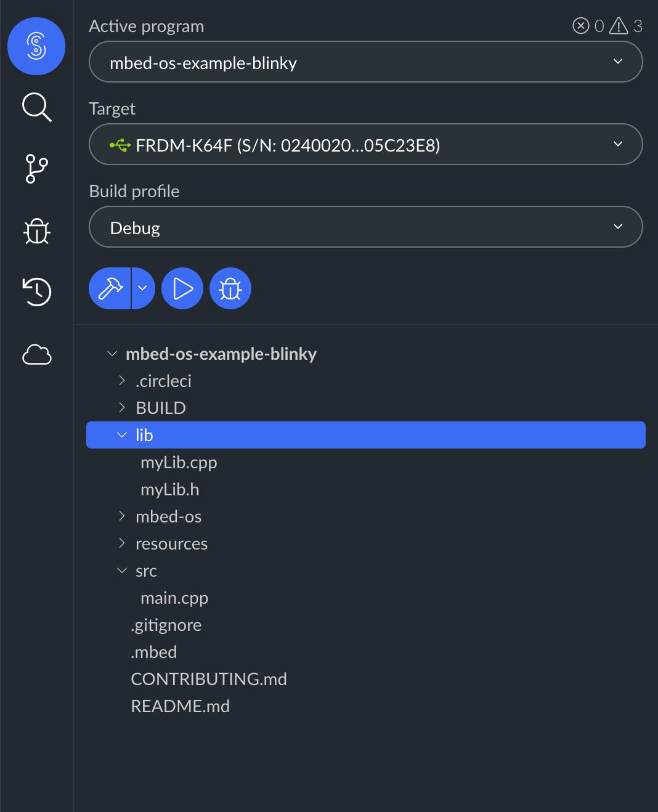Open the History view
Image resolution: width=658 pixels, height=812 pixels.
pos(36,291)
